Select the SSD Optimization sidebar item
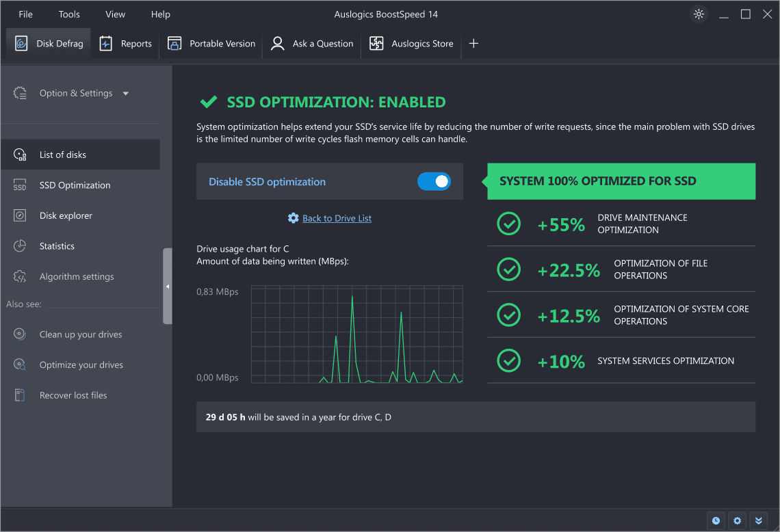The width and height of the screenshot is (780, 532). (75, 185)
